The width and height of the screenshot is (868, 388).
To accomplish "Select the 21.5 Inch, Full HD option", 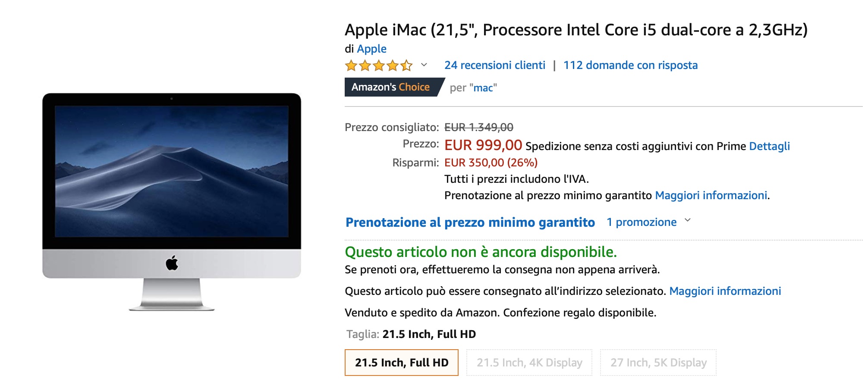I will pyautogui.click(x=401, y=363).
